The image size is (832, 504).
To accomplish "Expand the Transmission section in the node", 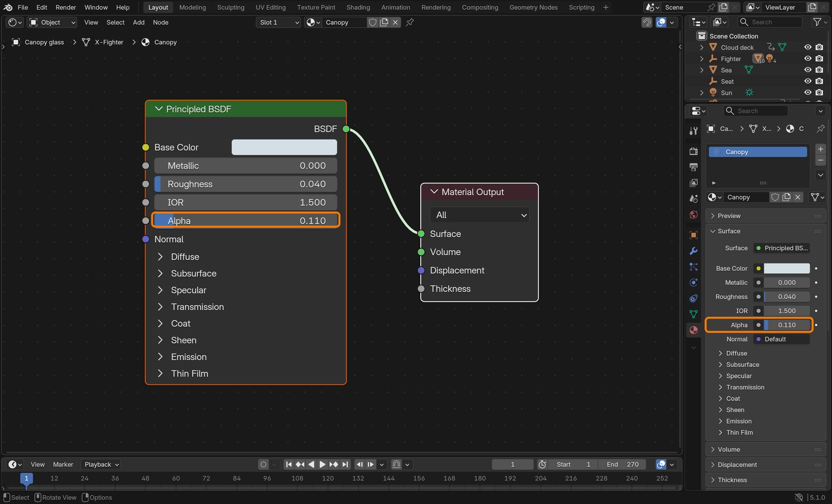I will [x=160, y=307].
